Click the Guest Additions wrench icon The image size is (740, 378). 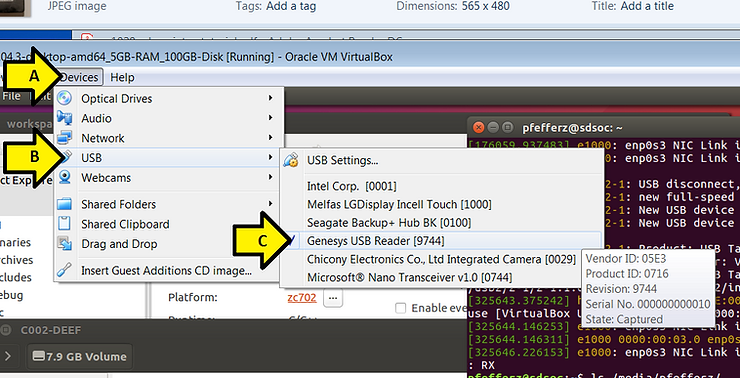pyautogui.click(x=64, y=270)
